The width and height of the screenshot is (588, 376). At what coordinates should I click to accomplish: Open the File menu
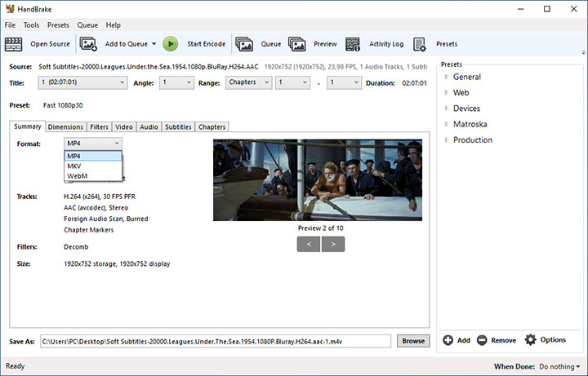point(10,25)
